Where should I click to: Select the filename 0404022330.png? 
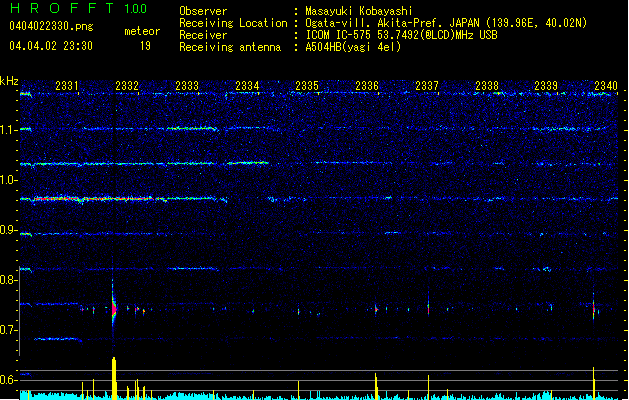pyautogui.click(x=51, y=27)
